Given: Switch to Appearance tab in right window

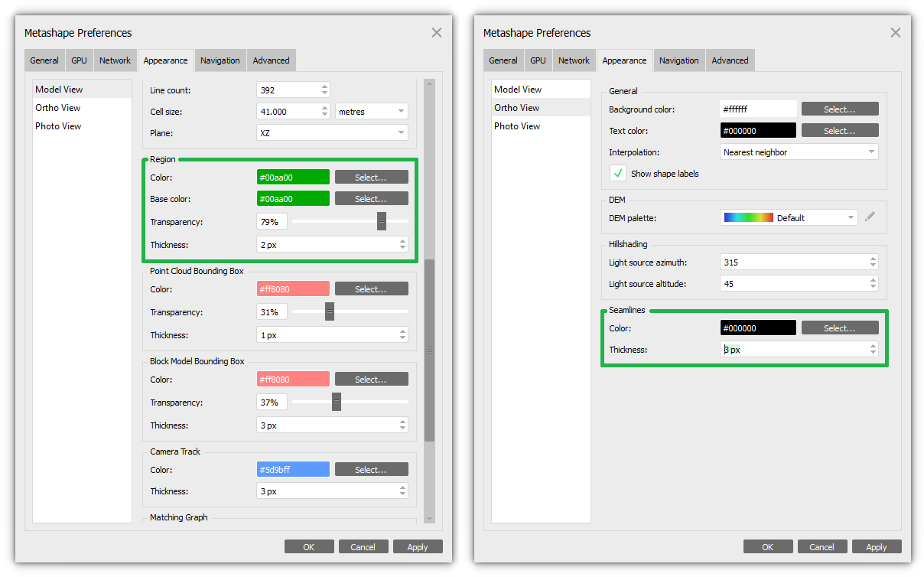Looking at the screenshot, I should (624, 60).
